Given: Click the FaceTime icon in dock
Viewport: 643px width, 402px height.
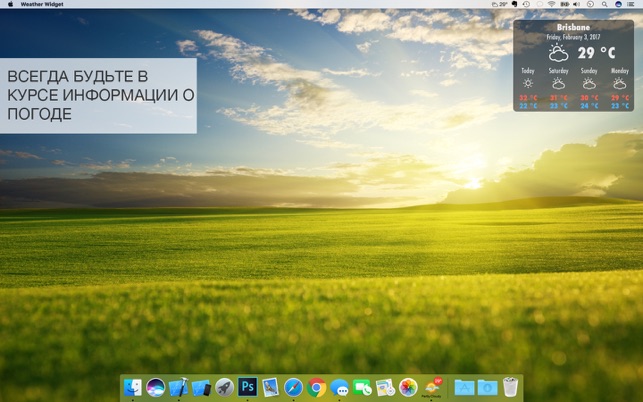Looking at the screenshot, I should pos(362,387).
